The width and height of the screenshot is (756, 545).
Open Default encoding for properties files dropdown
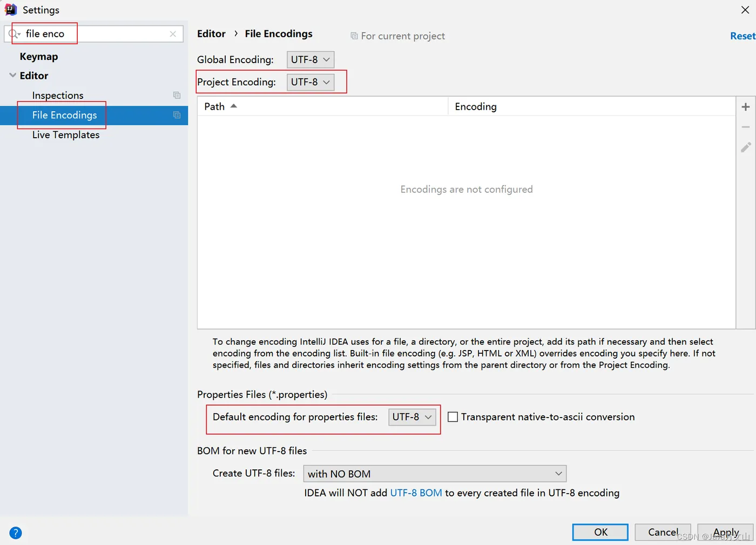(412, 417)
